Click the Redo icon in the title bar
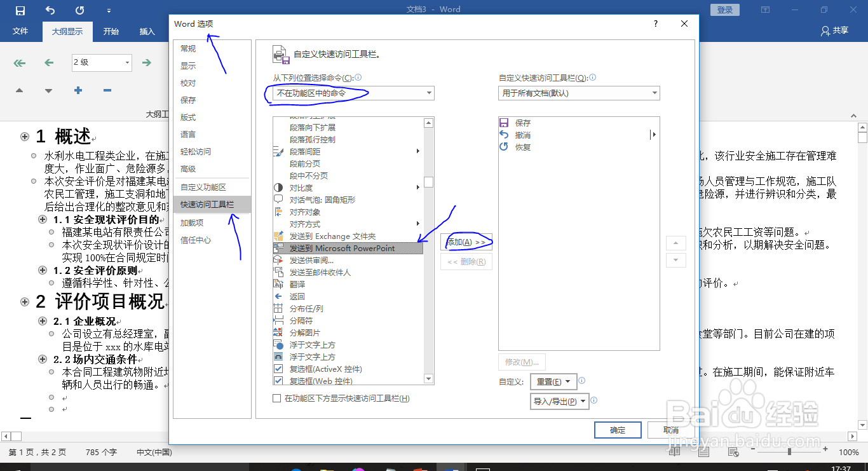The image size is (868, 471). 79,10
